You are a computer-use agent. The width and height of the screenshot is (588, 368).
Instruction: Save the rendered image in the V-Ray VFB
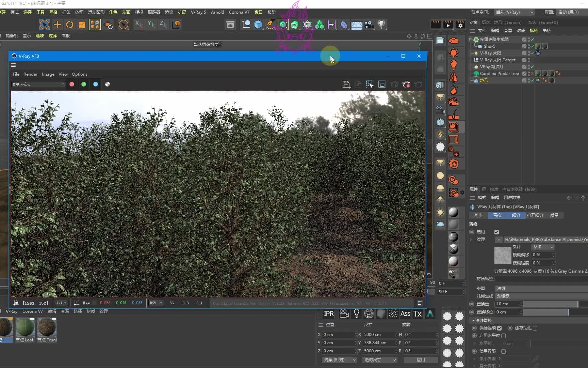pyautogui.click(x=346, y=84)
